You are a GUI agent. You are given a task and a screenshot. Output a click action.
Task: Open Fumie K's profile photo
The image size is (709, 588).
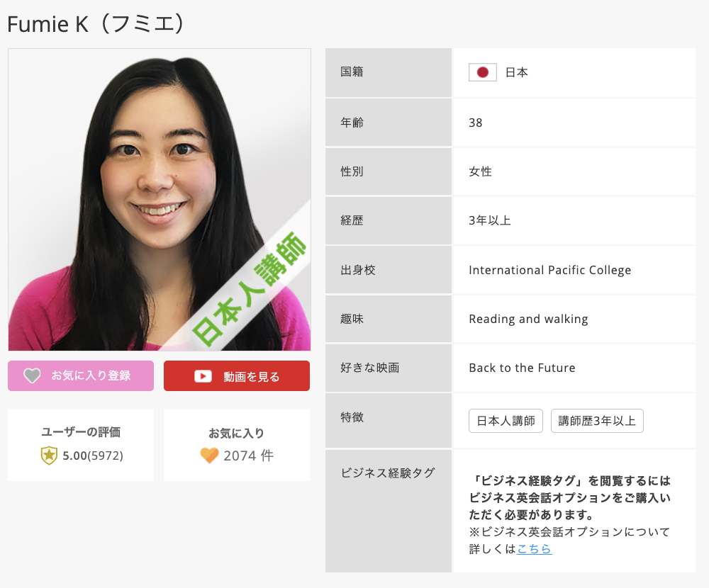(x=142, y=177)
